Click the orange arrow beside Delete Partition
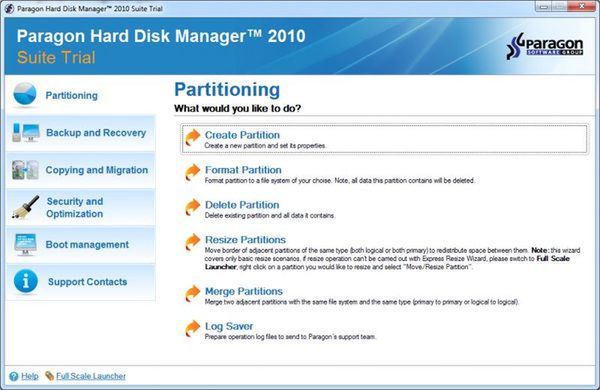The width and height of the screenshot is (600, 390). [192, 207]
